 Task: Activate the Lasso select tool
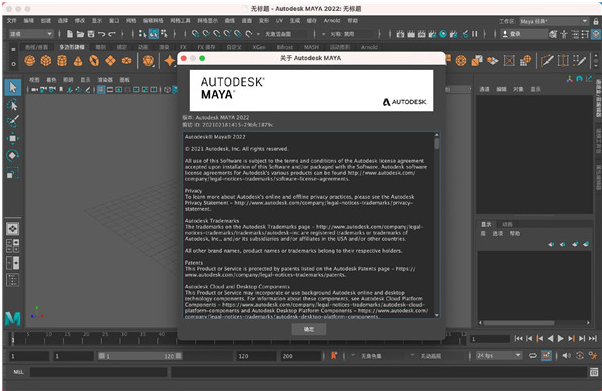13,104
